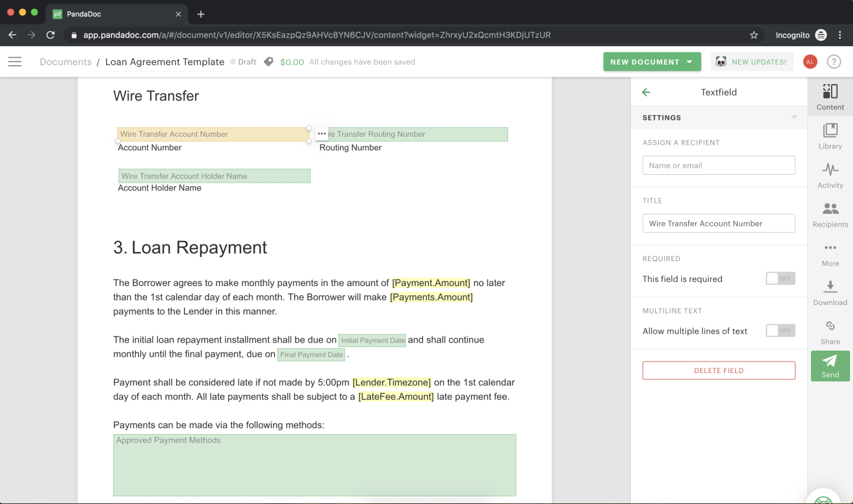Open the New Document dropdown arrow
853x504 pixels.
point(690,61)
